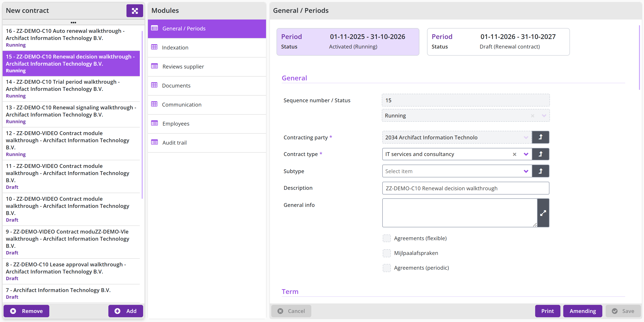Click the Amending button
Image resolution: width=644 pixels, height=322 pixels.
[x=583, y=311]
